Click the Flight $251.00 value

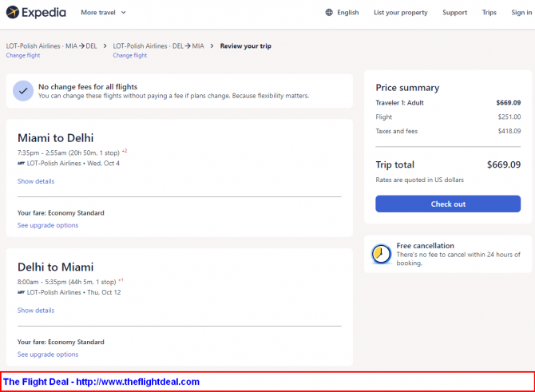pos(509,117)
